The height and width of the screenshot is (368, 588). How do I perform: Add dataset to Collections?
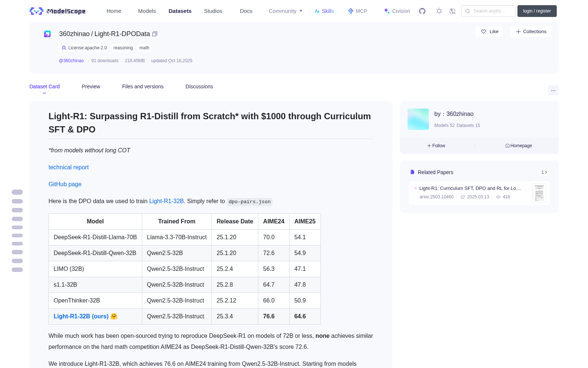coord(531,32)
